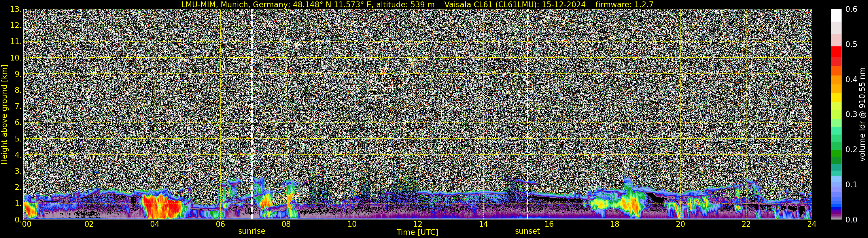Screen dimensions: 868x238
Task: Click the "00" tick label on the time axis
Action: coord(26,224)
